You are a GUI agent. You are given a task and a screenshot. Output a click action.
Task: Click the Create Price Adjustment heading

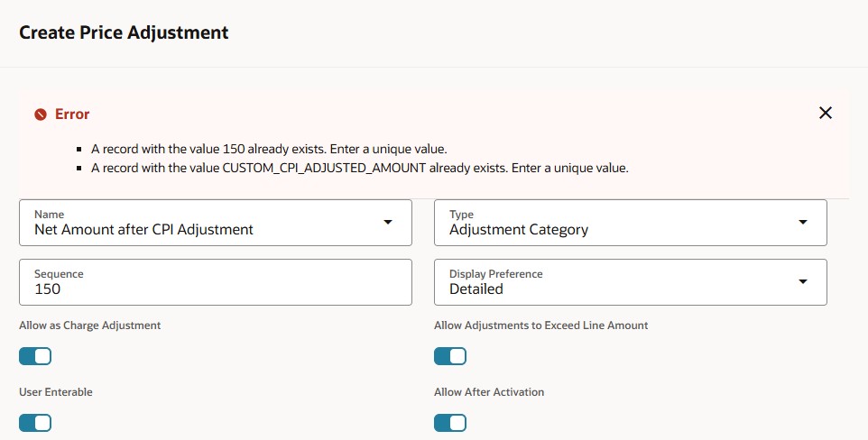(124, 32)
